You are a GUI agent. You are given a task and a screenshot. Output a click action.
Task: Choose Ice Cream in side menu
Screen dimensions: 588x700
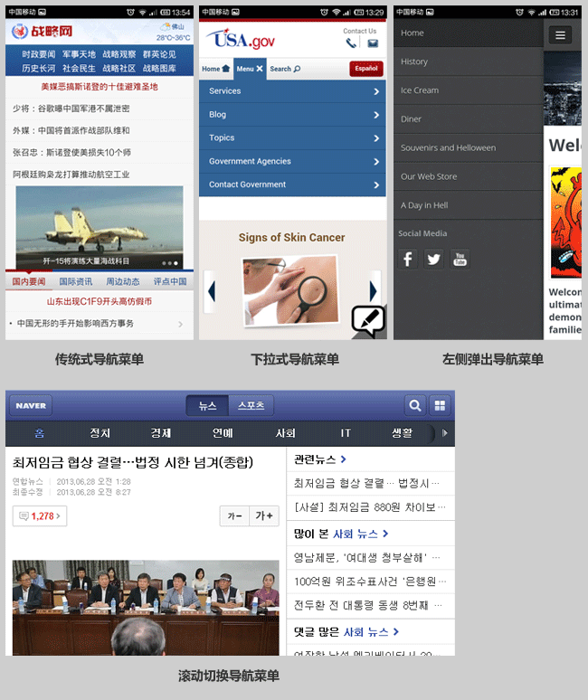coord(420,90)
